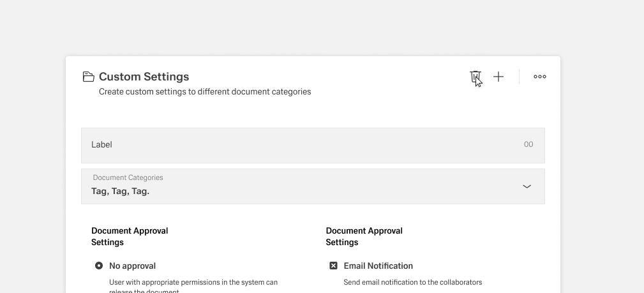Click the 'Send email notification to the collaborators' description
The width and height of the screenshot is (644, 293).
coord(412,282)
